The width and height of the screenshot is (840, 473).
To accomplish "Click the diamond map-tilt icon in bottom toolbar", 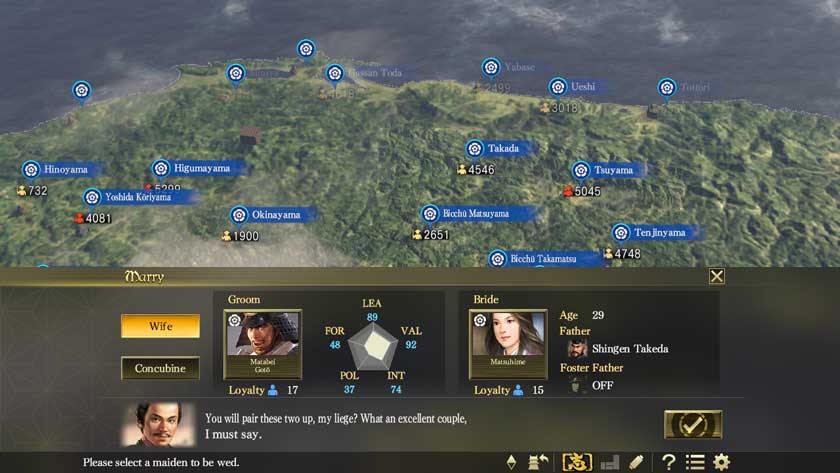I will 512,462.
